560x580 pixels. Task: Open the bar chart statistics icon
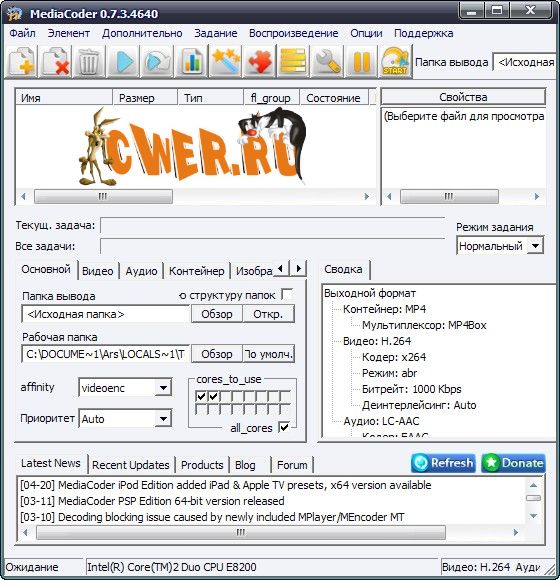[191, 61]
